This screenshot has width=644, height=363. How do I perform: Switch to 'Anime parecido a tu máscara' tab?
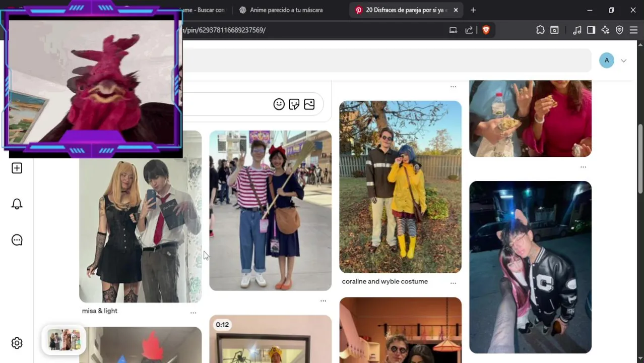pos(286,10)
